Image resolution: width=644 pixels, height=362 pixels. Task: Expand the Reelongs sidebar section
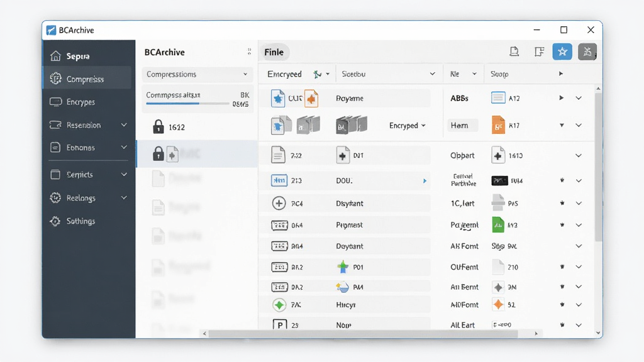pyautogui.click(x=124, y=198)
